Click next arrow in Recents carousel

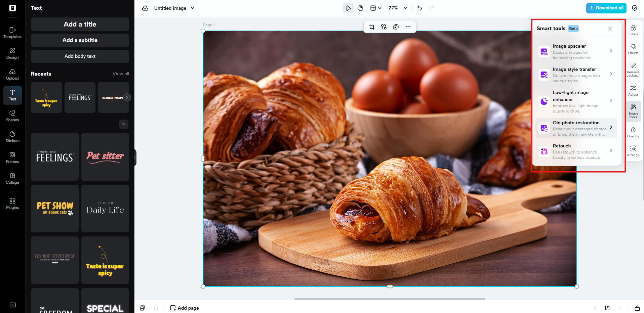point(127,97)
